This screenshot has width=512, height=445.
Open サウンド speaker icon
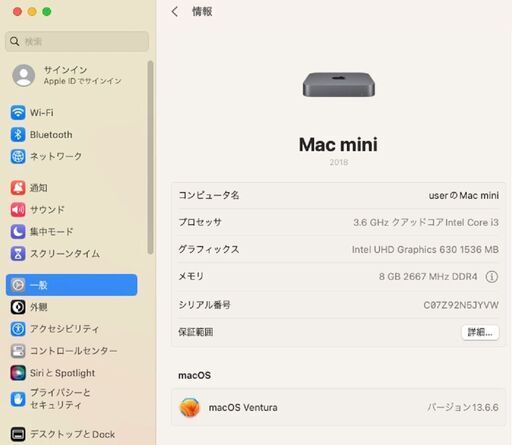click(x=18, y=210)
